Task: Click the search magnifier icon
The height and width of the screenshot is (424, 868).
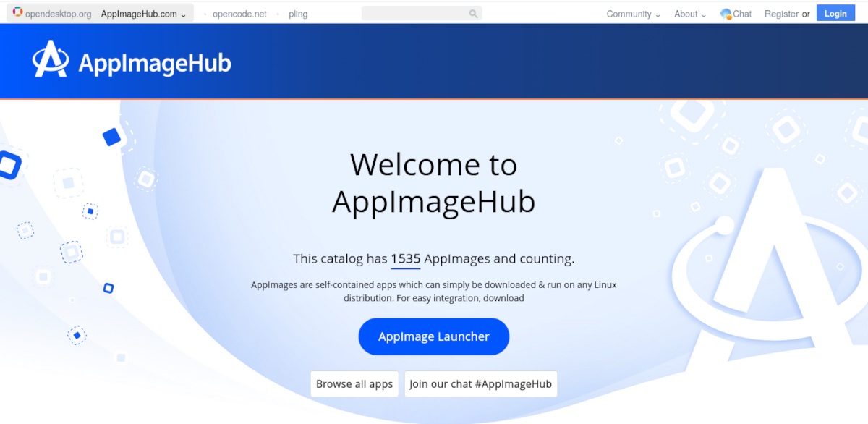Action: coord(473,14)
